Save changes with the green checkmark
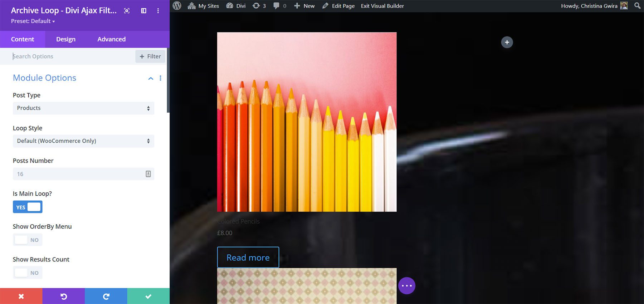Viewport: 644px width, 304px height. (x=148, y=296)
